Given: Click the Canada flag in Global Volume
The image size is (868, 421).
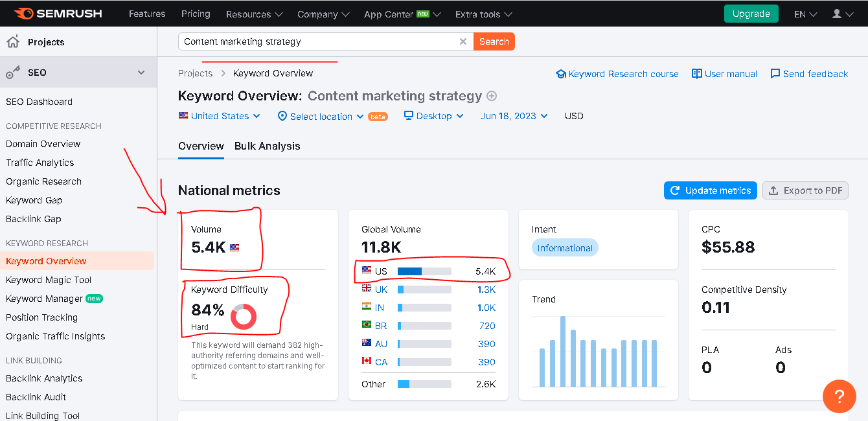Looking at the screenshot, I should 367,361.
